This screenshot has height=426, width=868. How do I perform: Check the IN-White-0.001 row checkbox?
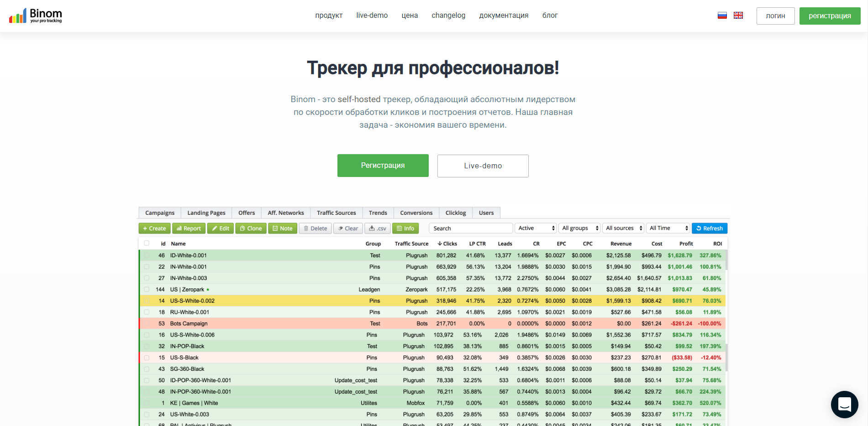(x=147, y=267)
